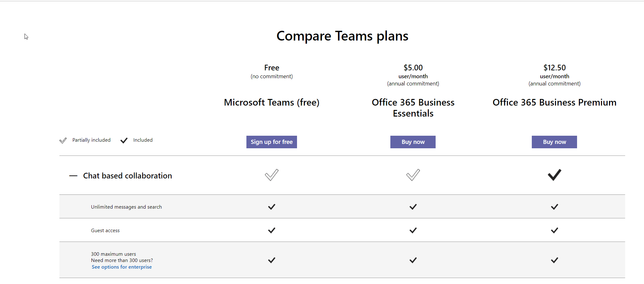Image resolution: width=644 pixels, height=284 pixels.
Task: Click Buy now for Business Essentials
Action: tap(413, 142)
